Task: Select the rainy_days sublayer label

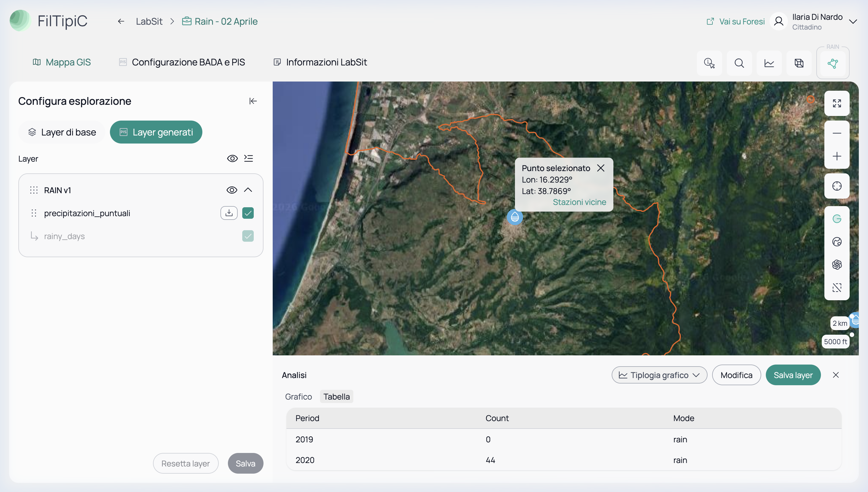Action: pyautogui.click(x=64, y=236)
